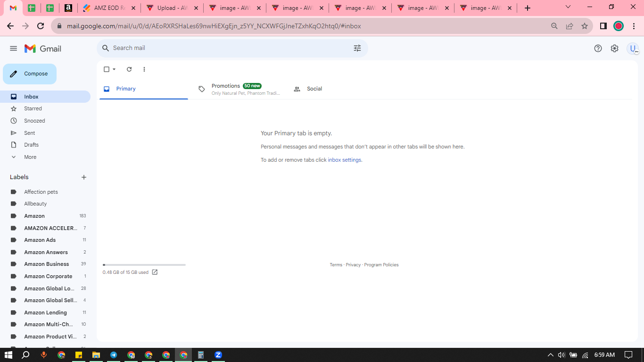Open Calculator from the taskbar
This screenshot has height=362, width=644.
[x=201, y=355]
